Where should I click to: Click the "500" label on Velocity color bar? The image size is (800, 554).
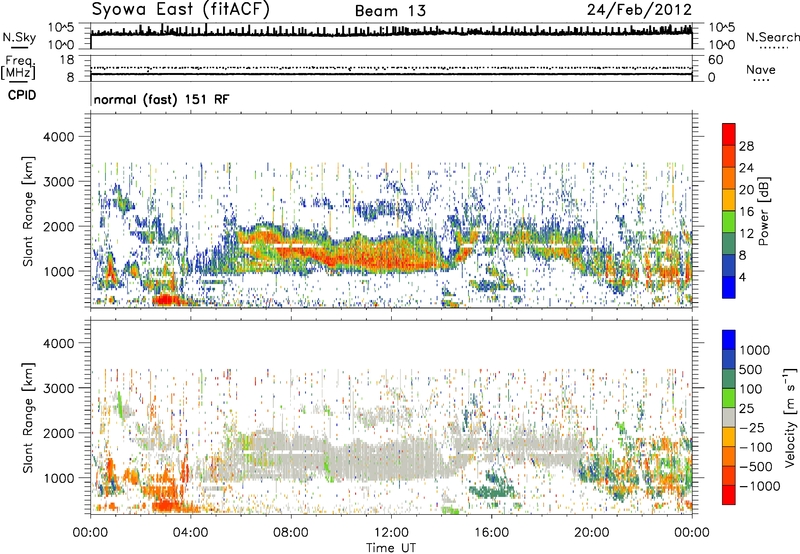coord(751,369)
